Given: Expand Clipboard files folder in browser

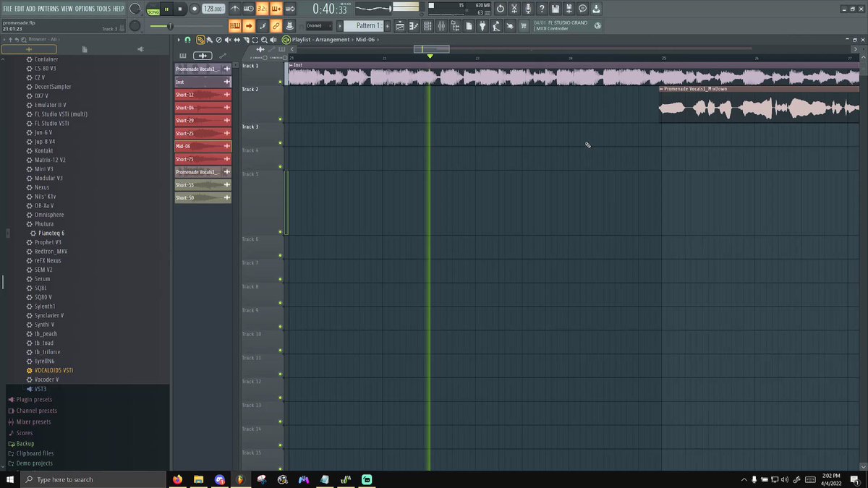Looking at the screenshot, I should (x=35, y=453).
